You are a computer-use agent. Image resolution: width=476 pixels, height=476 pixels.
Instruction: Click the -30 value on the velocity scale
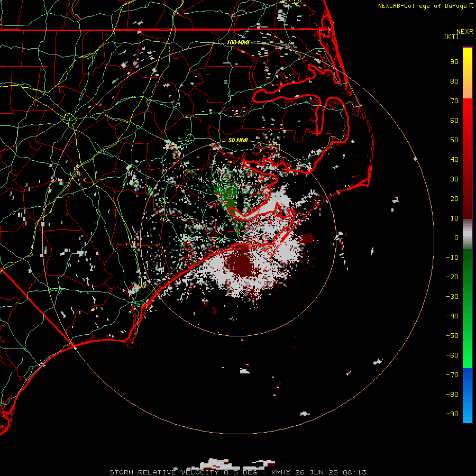(x=452, y=297)
